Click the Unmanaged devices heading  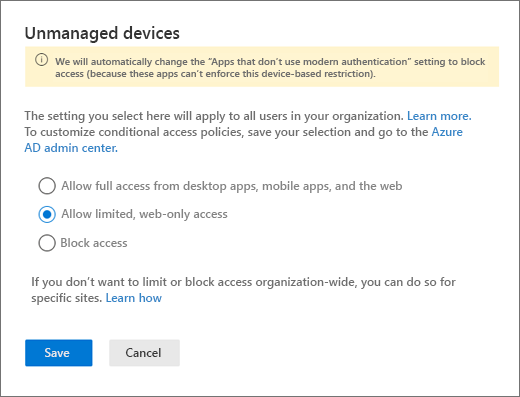102,33
